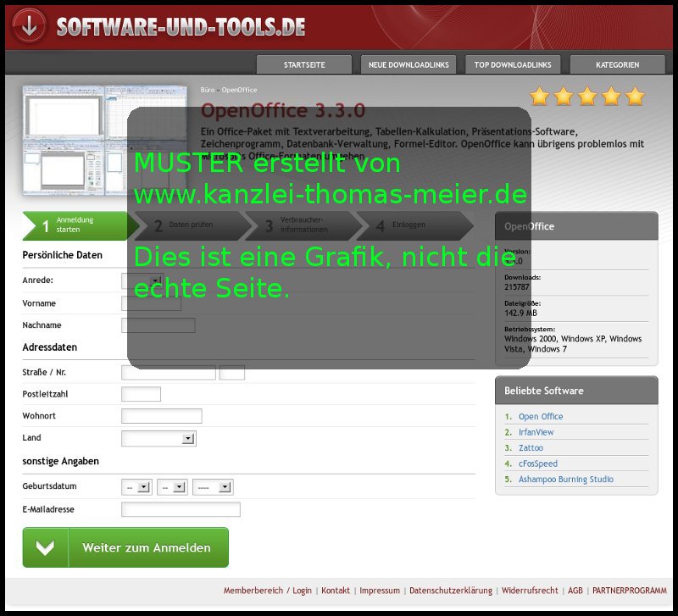This screenshot has width=678, height=616.
Task: Focus the Wohnort input field
Action: click(162, 416)
